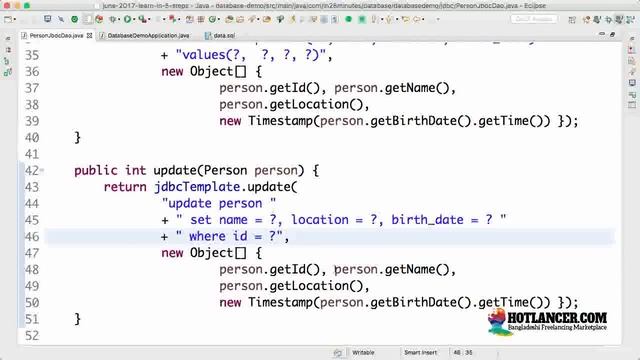Click the green Run play button
The width and height of the screenshot is (640, 360).
128,19
